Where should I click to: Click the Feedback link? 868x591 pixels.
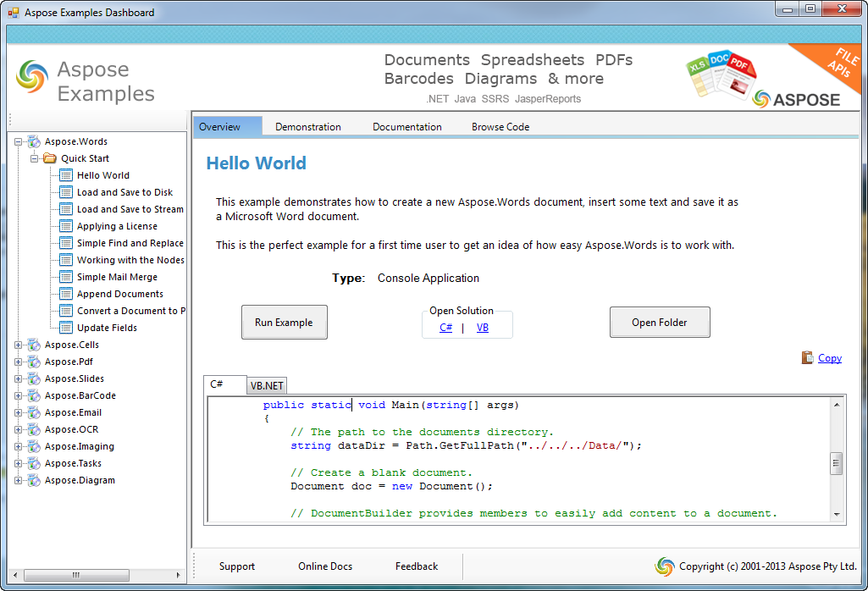pyautogui.click(x=417, y=566)
